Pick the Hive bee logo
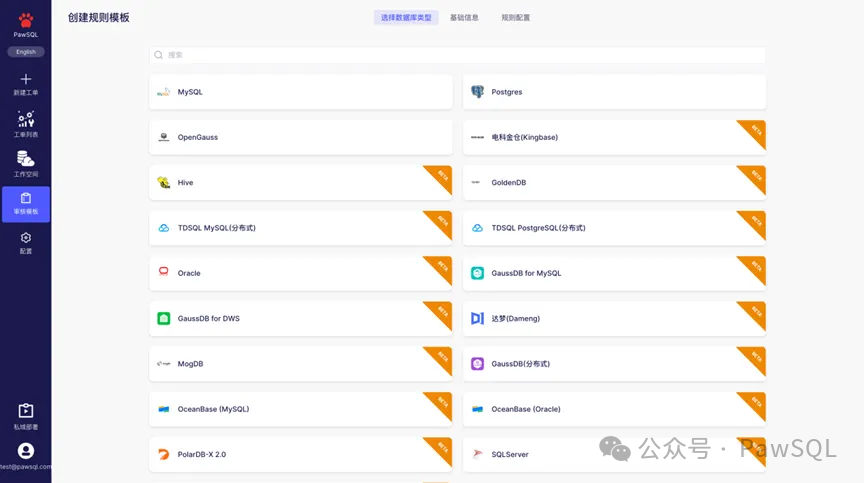Screen dimensions: 864x483 pos(164,182)
